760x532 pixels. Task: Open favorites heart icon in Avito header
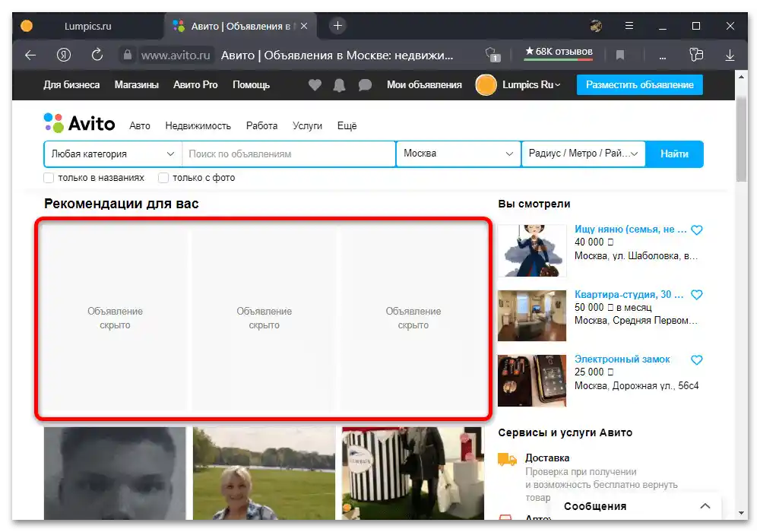coord(315,85)
